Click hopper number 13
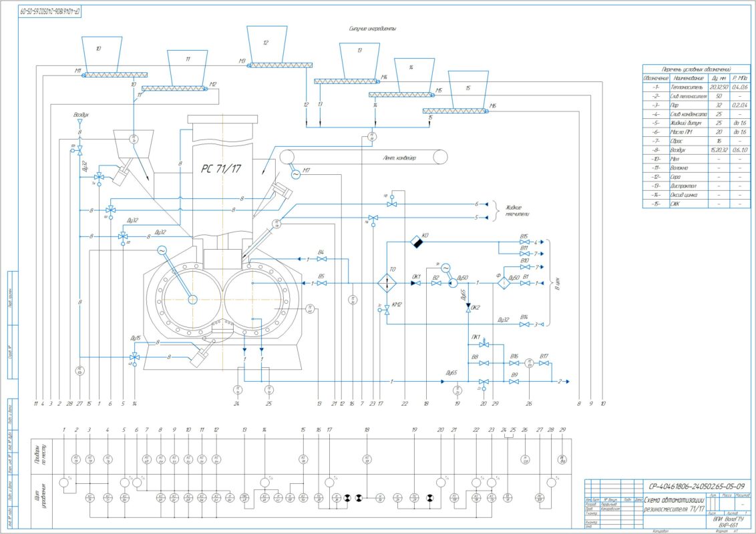The width and height of the screenshot is (756, 534). 359,61
